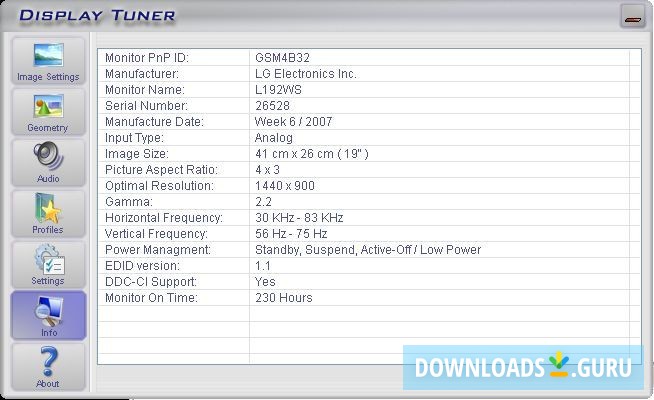Select the Power Managment label
654x400 pixels.
(x=158, y=250)
